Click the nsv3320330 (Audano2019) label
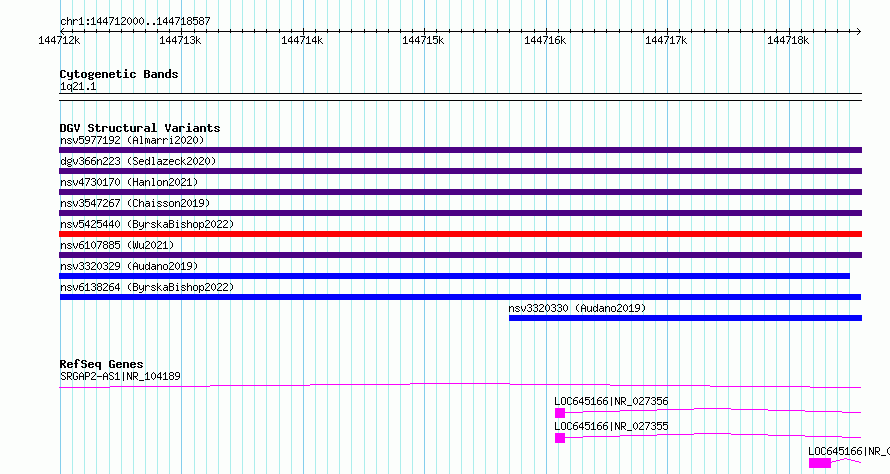This screenshot has height=474, width=890. (577, 308)
